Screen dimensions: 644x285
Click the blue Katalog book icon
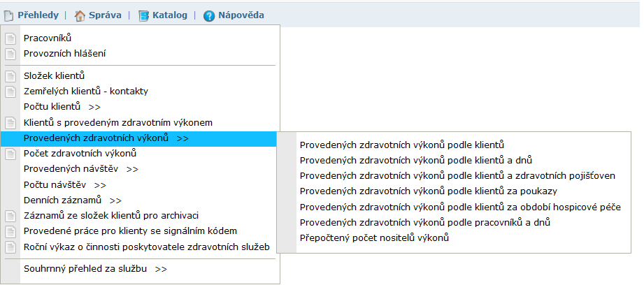143,16
